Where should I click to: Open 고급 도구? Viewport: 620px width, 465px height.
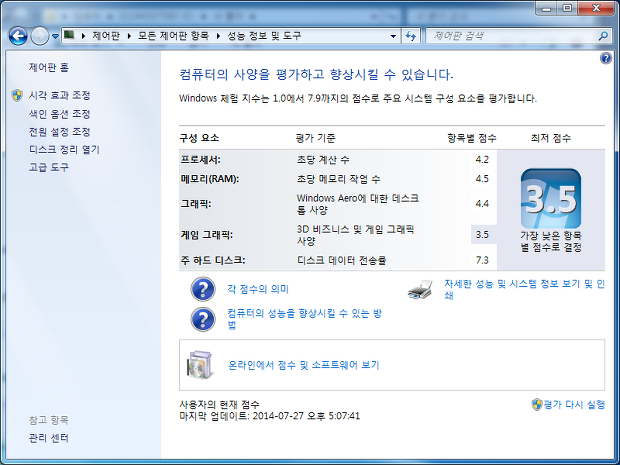[x=49, y=167]
